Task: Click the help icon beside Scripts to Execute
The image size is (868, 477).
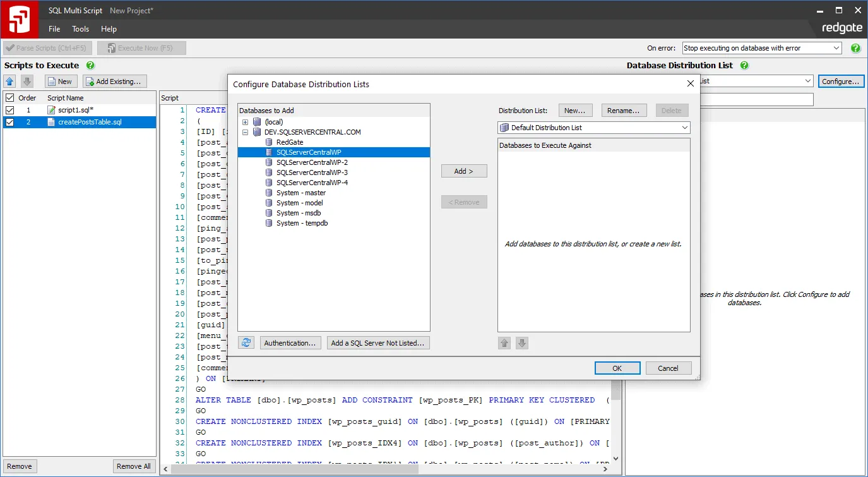Action: [x=90, y=65]
